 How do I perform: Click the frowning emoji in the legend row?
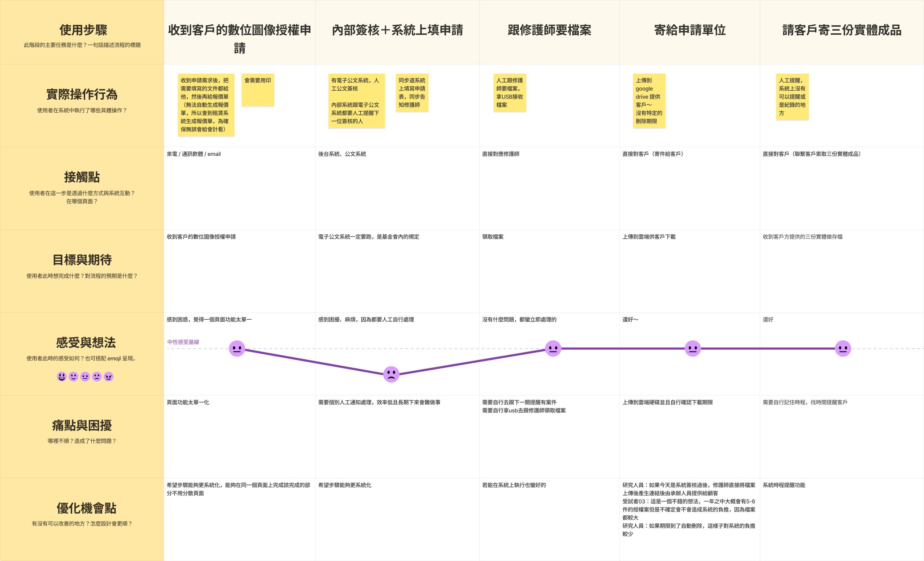(x=97, y=376)
